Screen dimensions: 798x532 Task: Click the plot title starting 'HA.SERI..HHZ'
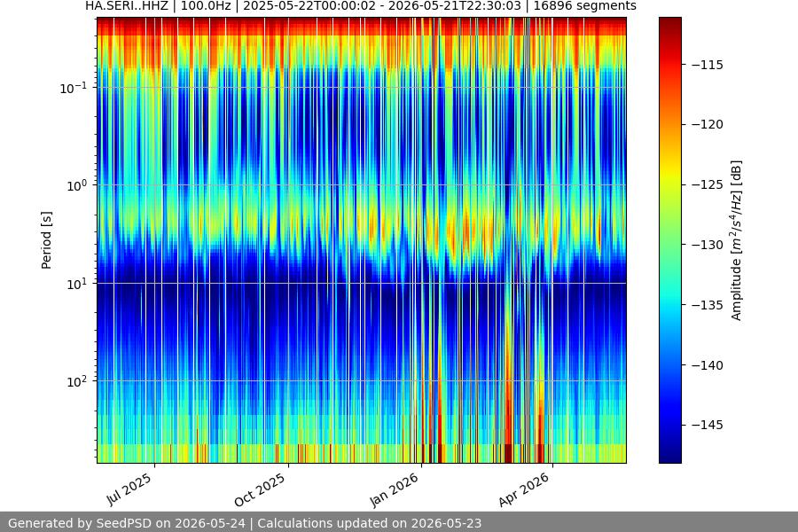pyautogui.click(x=360, y=6)
